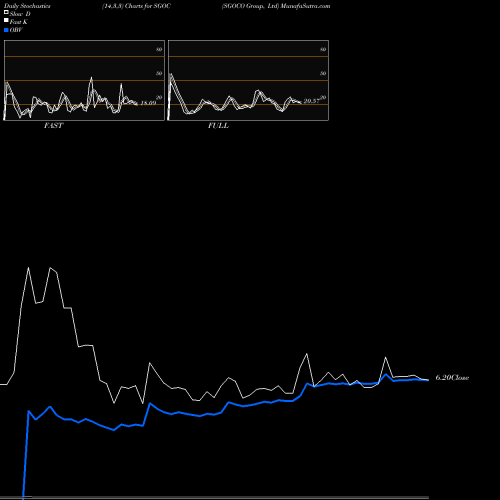Click the 'Fast K' legend label

(18, 22)
